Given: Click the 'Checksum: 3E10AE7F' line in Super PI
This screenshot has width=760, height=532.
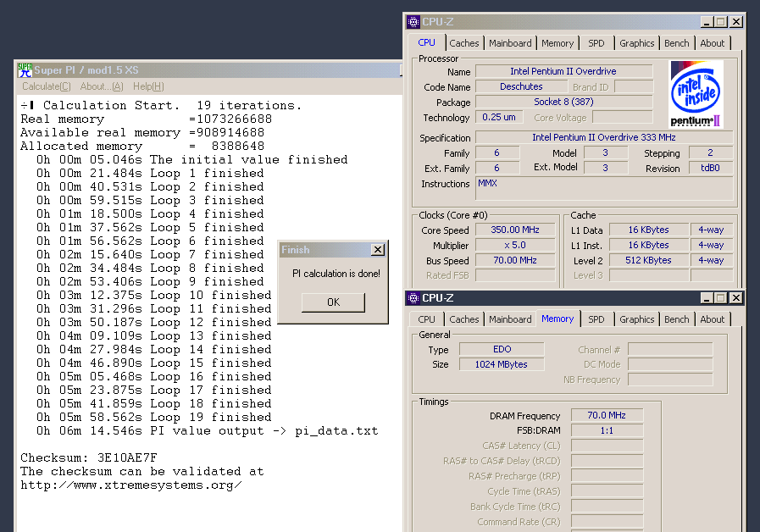Looking at the screenshot, I should point(89,457).
